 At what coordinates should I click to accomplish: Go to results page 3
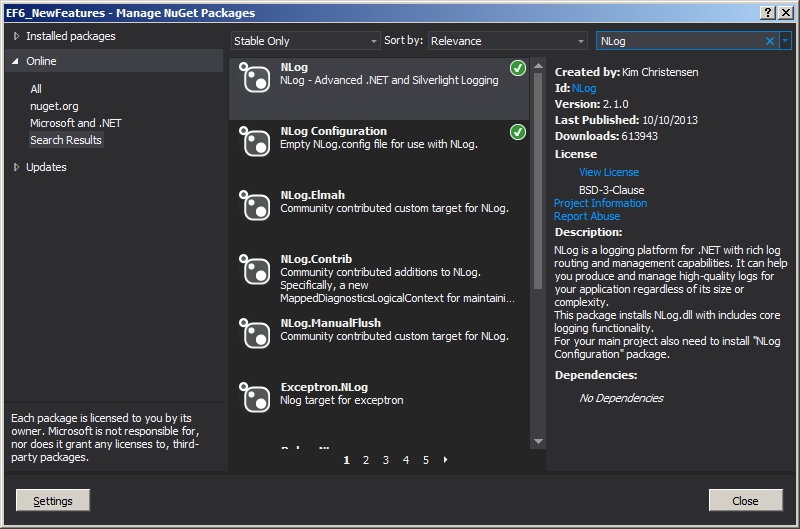(386, 460)
